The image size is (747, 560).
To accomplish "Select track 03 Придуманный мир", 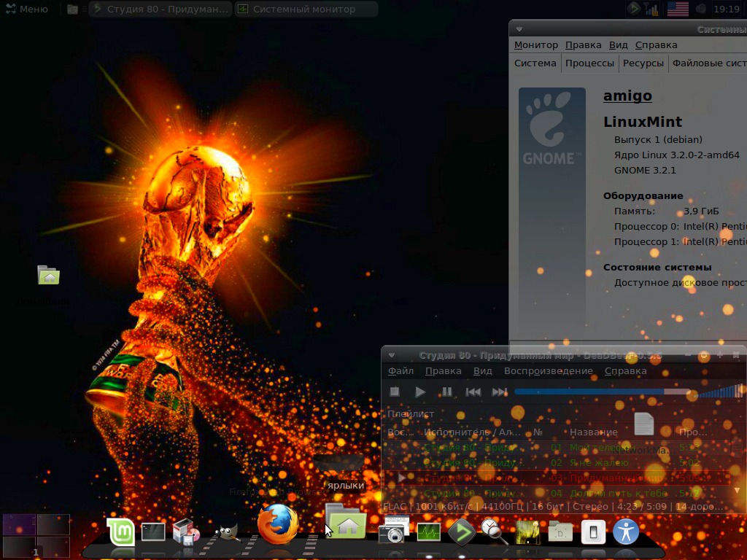I will [x=557, y=478].
